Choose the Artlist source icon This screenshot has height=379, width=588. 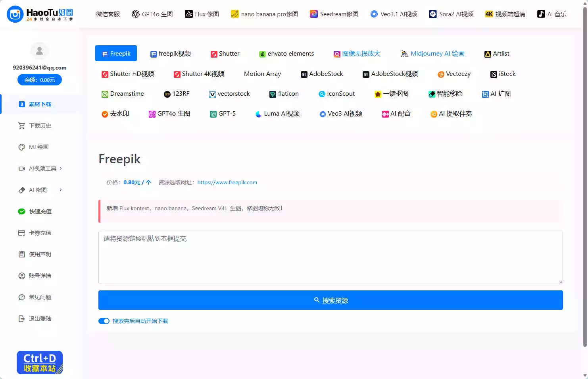tap(488, 54)
